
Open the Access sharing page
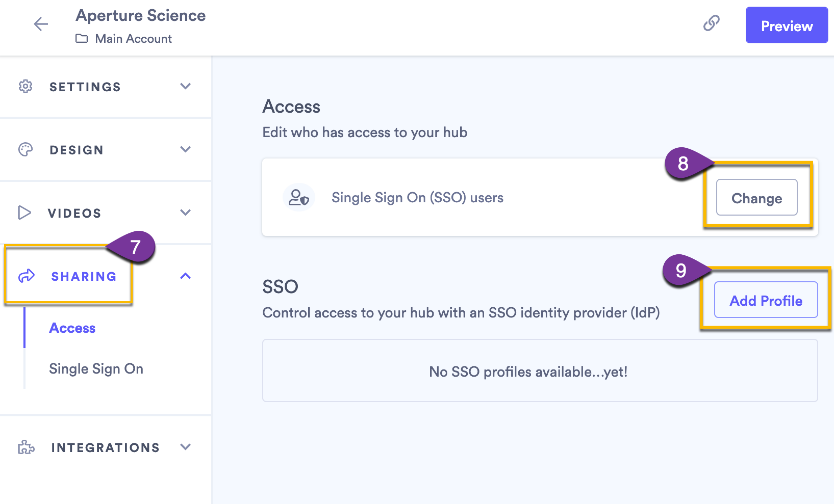(x=72, y=327)
